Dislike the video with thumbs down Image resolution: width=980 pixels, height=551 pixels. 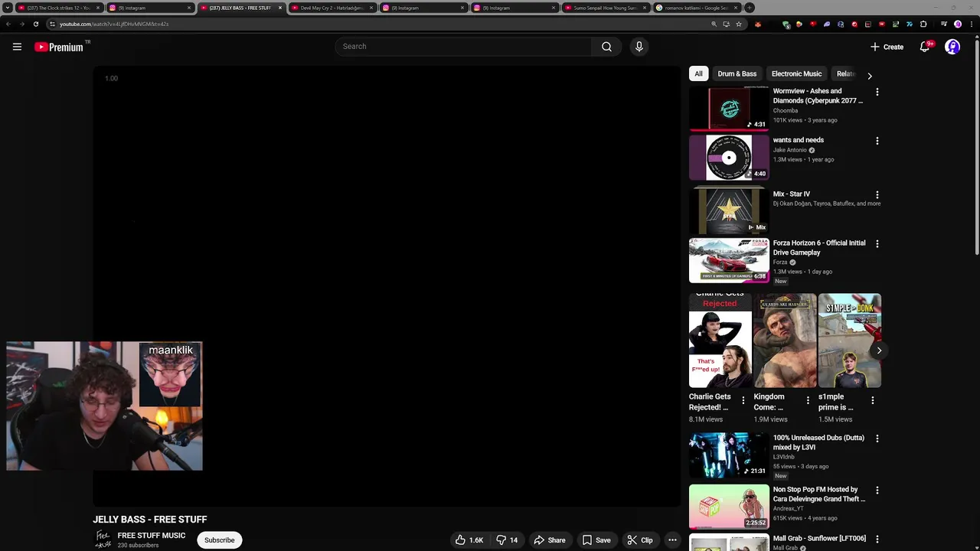coord(507,540)
